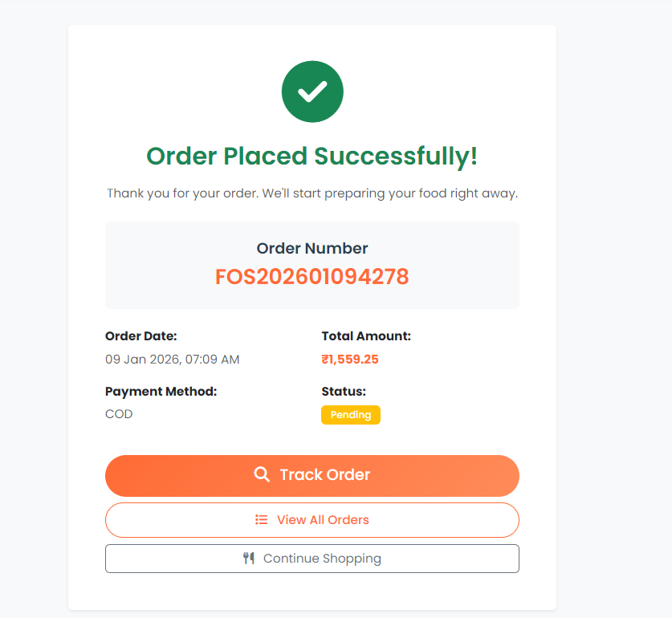Click Continue Shopping to browse more food
Screen dimensions: 672x618
pyautogui.click(x=312, y=558)
